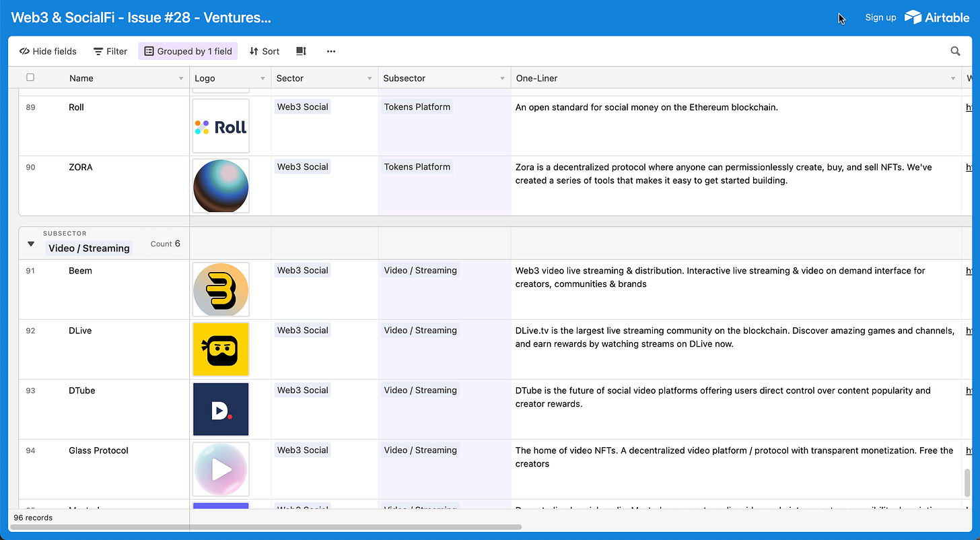Select the Roll name cell

(x=104, y=126)
